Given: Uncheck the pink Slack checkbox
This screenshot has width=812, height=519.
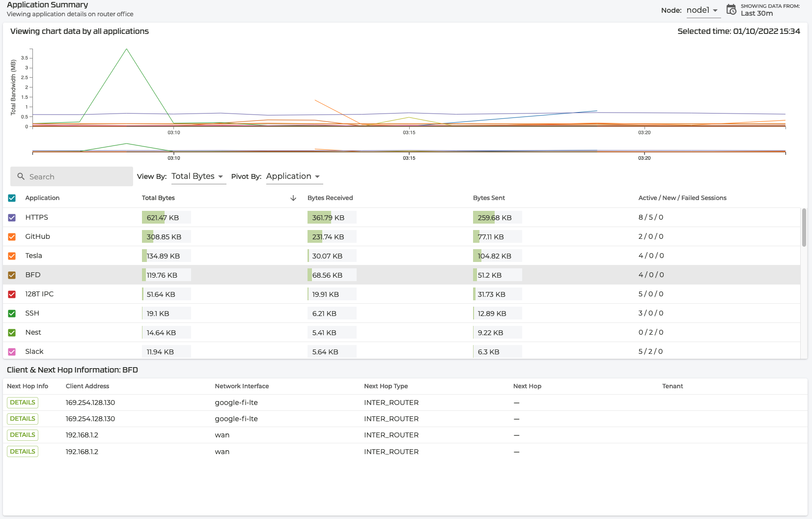Looking at the screenshot, I should pos(12,351).
